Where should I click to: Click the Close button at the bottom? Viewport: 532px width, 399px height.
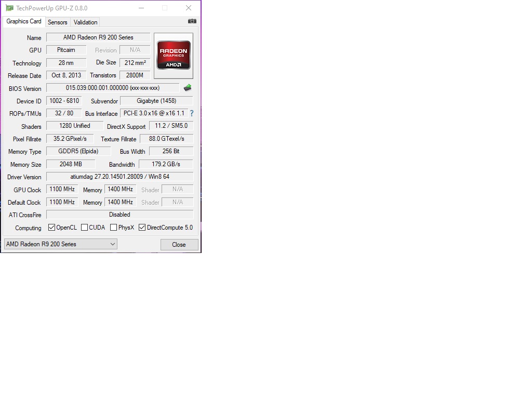179,245
